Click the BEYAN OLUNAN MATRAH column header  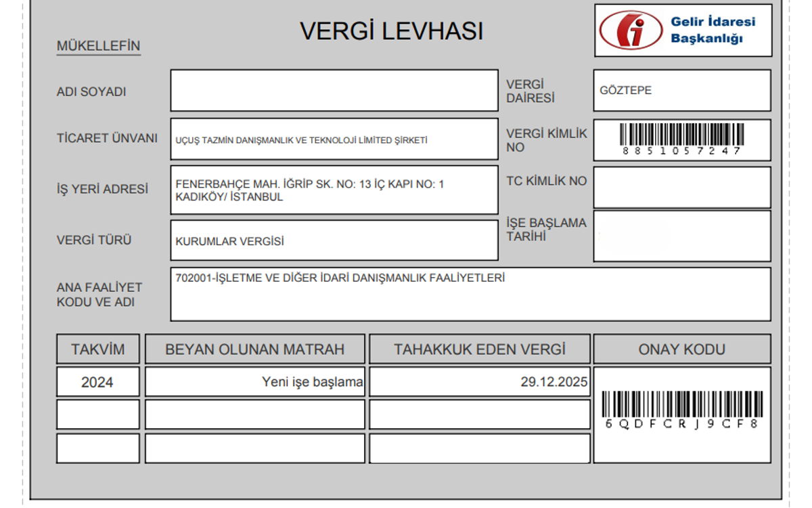tap(255, 350)
